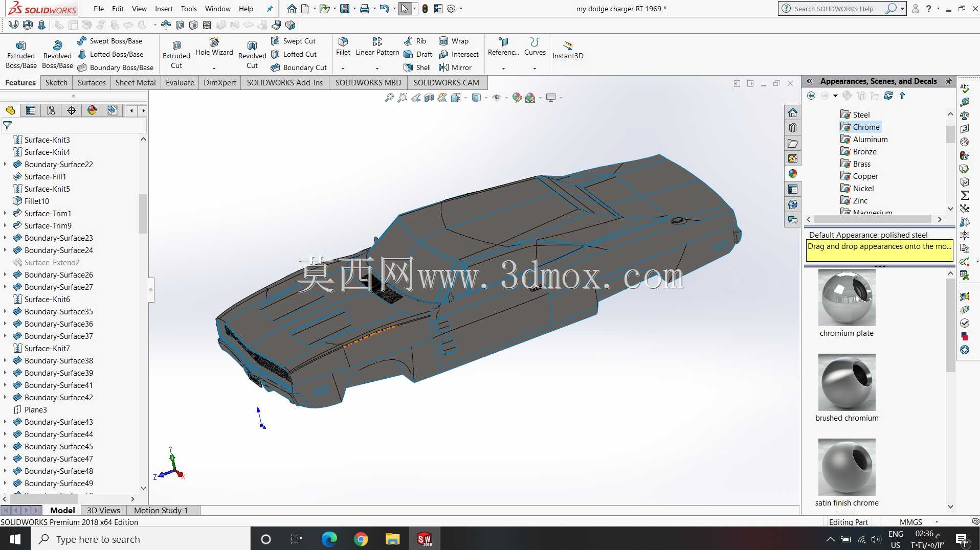Click the Windows taskbar search box
980x550 pixels.
pos(141,539)
